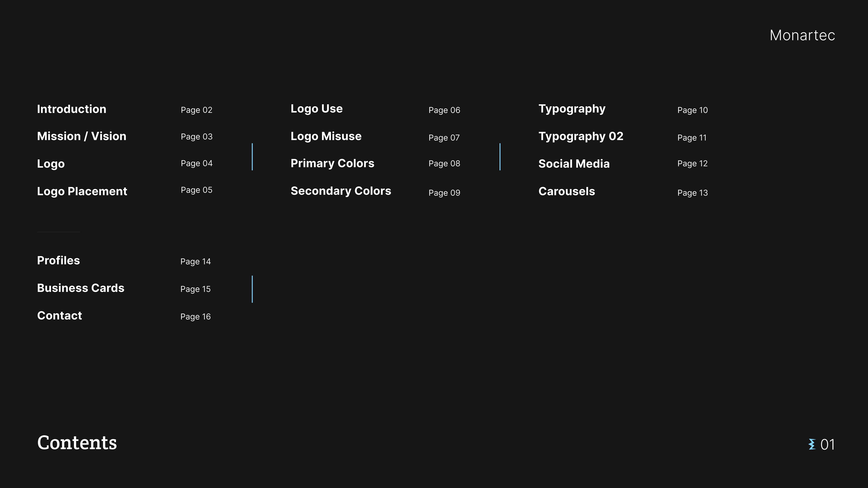
Task: Click the blue Monartec logo icon
Action: coord(812,444)
